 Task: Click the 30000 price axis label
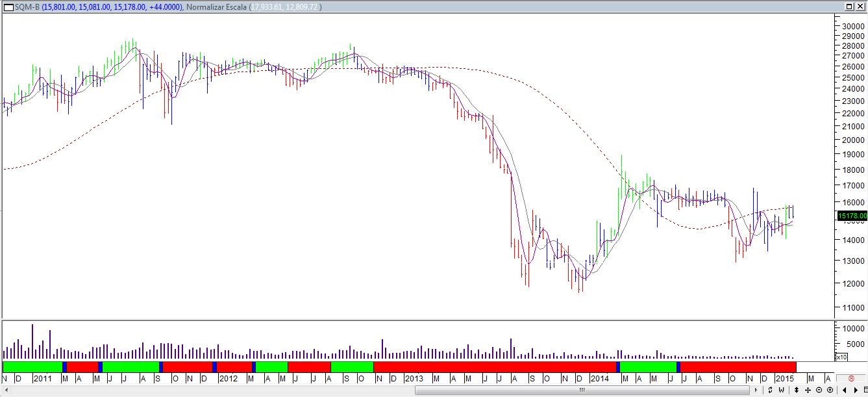[854, 25]
